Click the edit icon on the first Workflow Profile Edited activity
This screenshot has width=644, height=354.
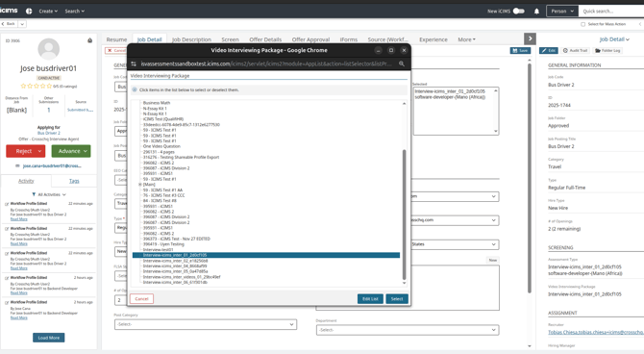click(7, 204)
